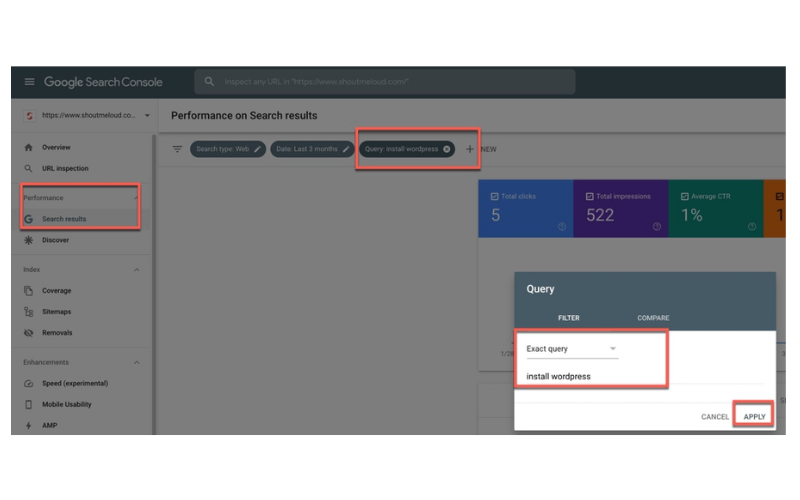Viewport: 800px width, 500px height.
Task: Click the URL inspection magnifier icon
Action: coord(29,168)
